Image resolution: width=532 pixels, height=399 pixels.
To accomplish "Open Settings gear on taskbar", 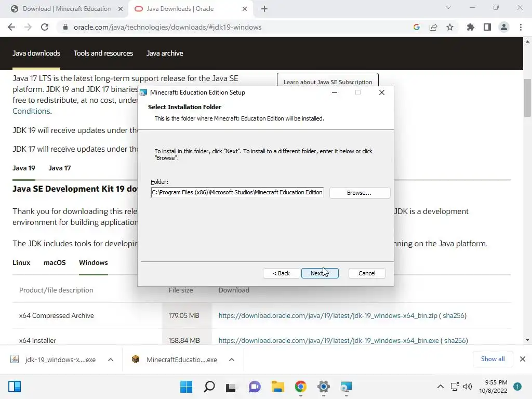I will click(x=323, y=387).
